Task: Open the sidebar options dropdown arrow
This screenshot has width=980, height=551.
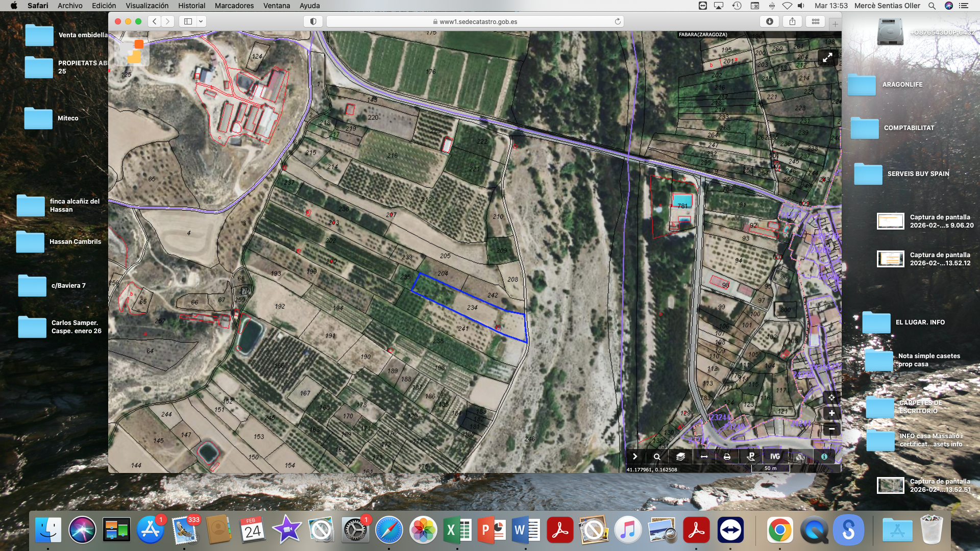Action: (x=201, y=21)
